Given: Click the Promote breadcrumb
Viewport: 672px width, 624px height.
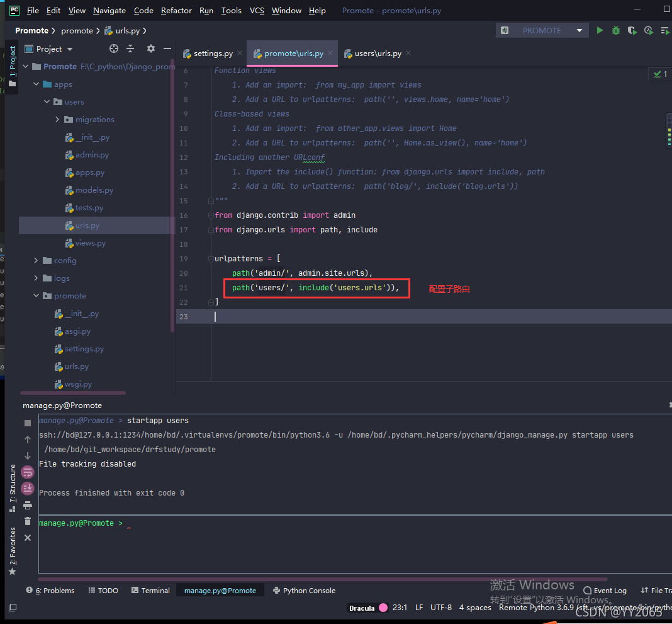Looking at the screenshot, I should point(31,30).
